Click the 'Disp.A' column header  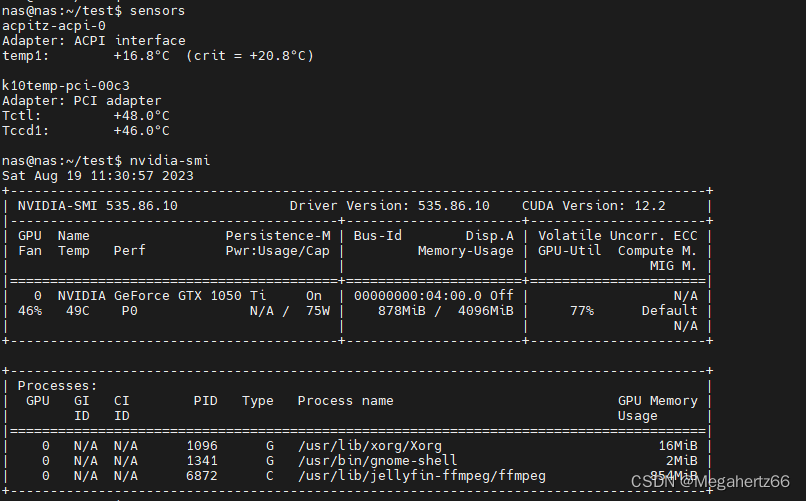tap(489, 236)
